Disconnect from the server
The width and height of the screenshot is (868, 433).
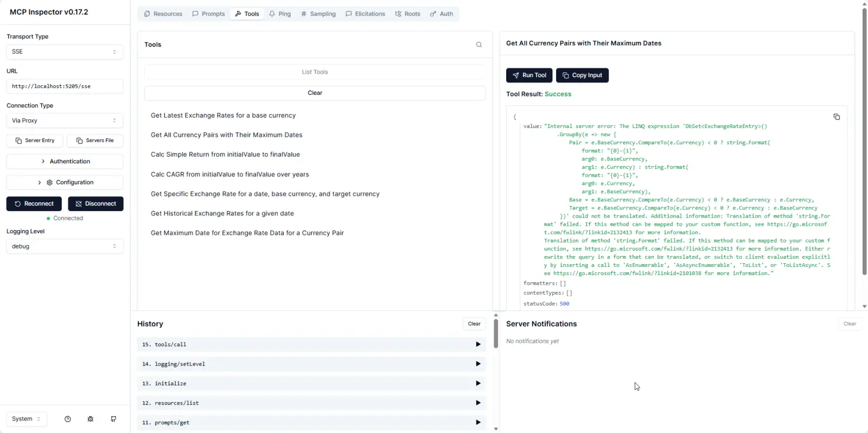95,204
